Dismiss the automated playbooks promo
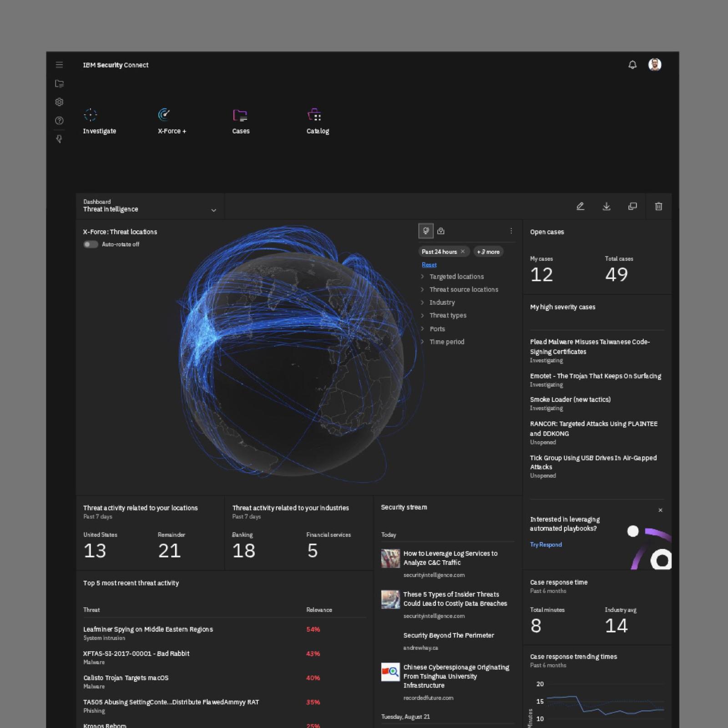This screenshot has width=728, height=728. 660,510
